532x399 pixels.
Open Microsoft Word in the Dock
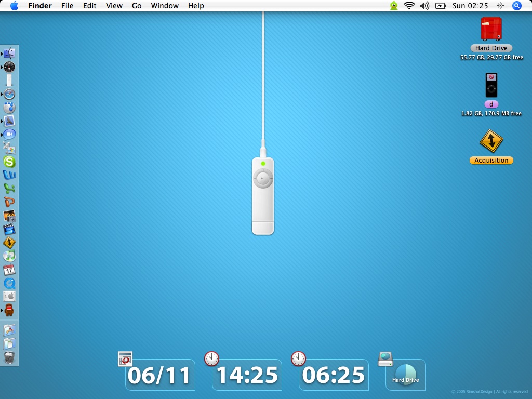[x=9, y=175]
